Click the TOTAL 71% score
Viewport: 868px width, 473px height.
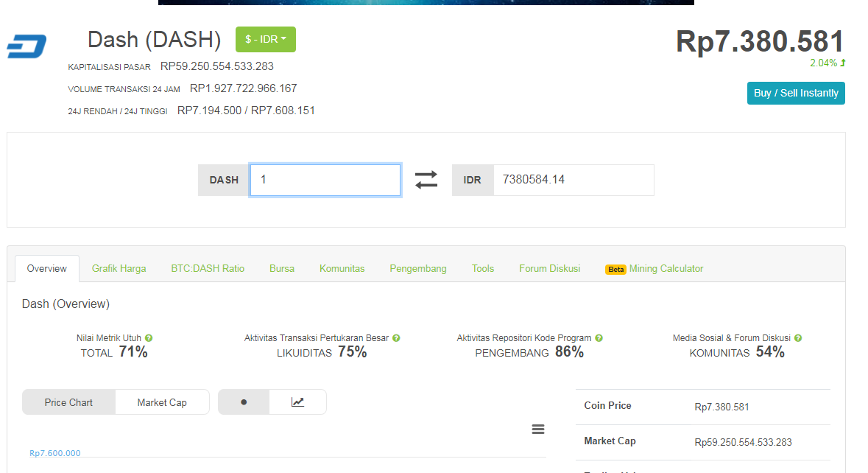pyautogui.click(x=114, y=352)
